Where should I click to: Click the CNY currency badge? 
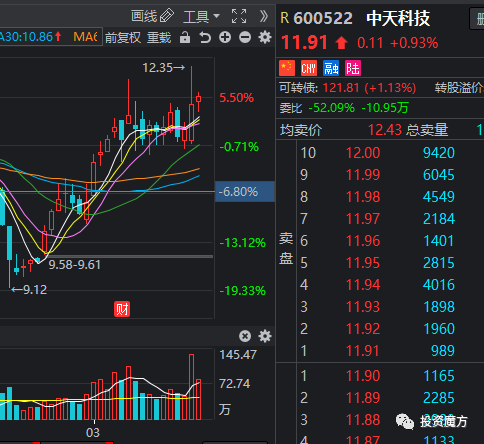tap(309, 68)
